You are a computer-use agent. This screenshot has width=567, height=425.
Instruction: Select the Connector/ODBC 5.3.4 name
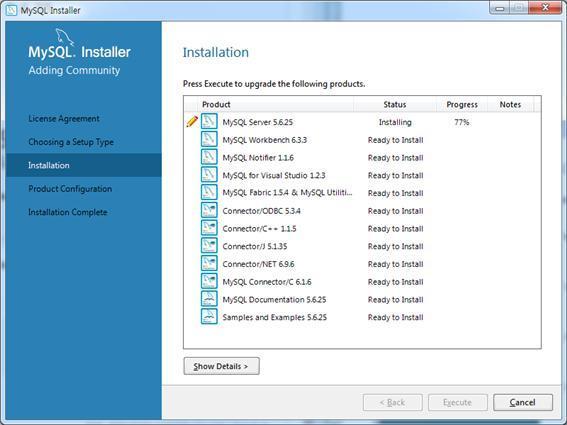click(261, 211)
